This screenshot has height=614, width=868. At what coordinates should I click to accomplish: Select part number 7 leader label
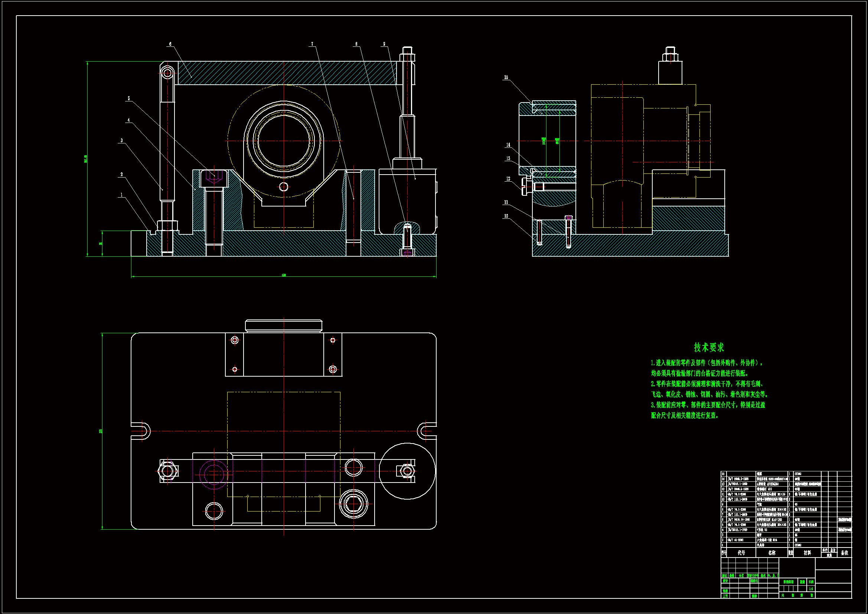(312, 44)
